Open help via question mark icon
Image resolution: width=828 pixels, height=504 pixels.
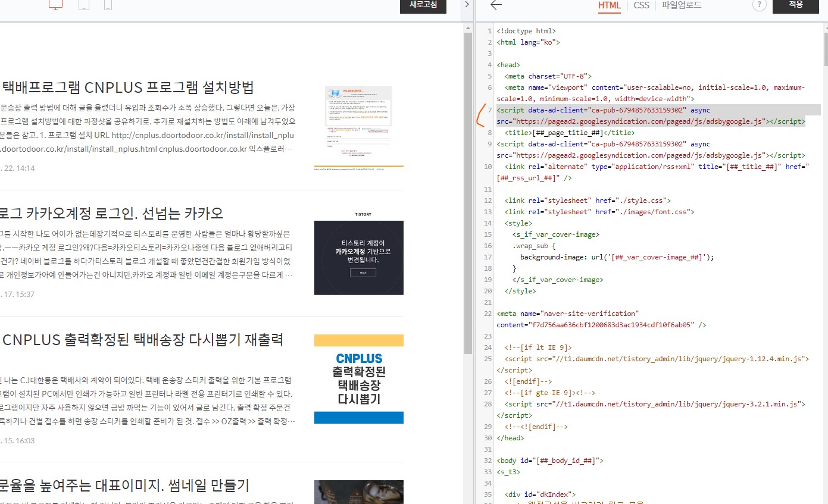[759, 5]
